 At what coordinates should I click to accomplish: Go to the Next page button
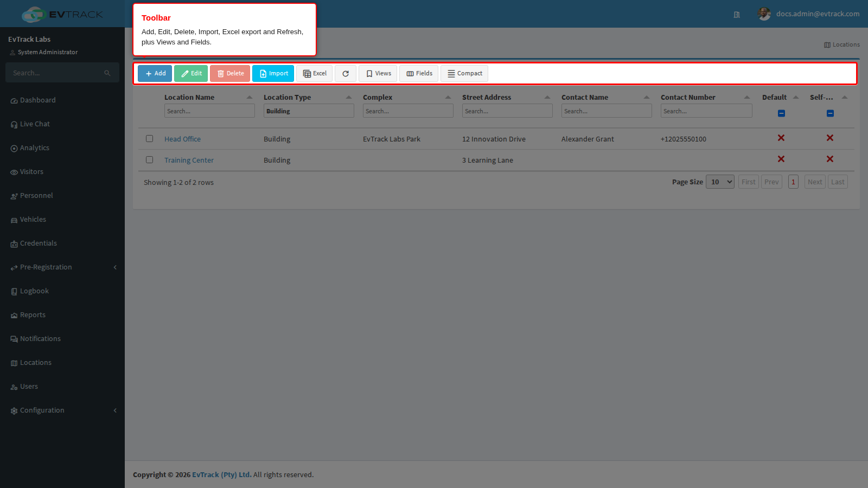pyautogui.click(x=815, y=182)
